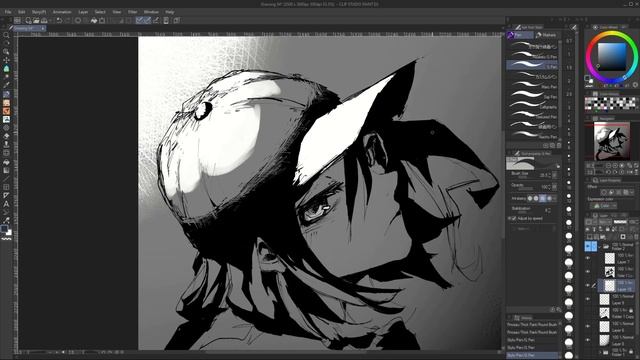Select the first anti-aliasing option
Image resolution: width=640 pixels, height=360 pixels.
point(529,198)
